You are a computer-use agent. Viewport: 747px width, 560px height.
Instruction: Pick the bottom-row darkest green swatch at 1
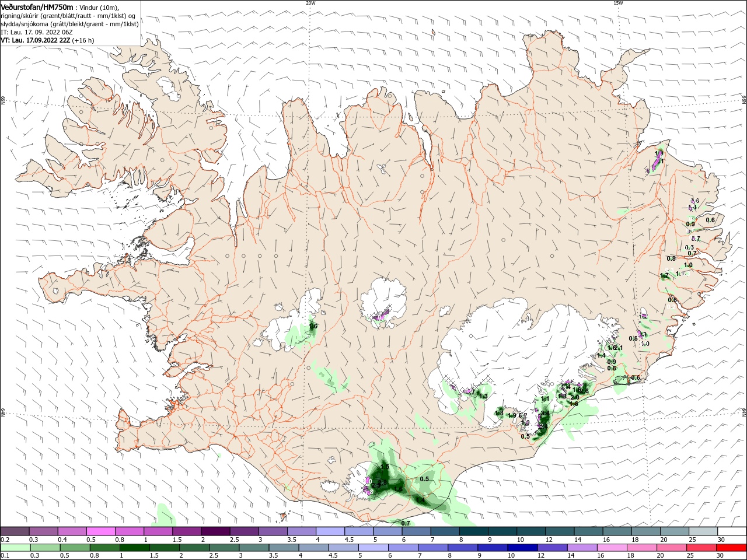coord(135,548)
